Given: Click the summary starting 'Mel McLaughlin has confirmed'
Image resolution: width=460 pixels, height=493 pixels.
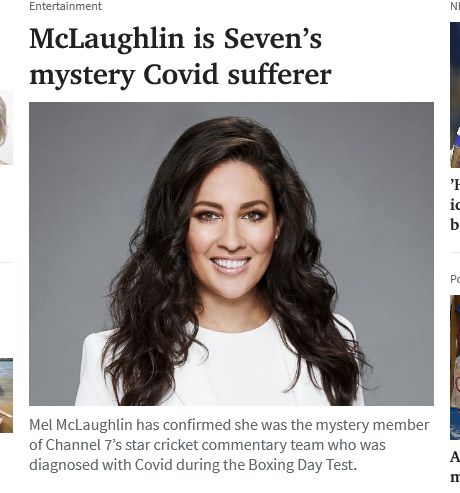Looking at the screenshot, I should point(229,445).
